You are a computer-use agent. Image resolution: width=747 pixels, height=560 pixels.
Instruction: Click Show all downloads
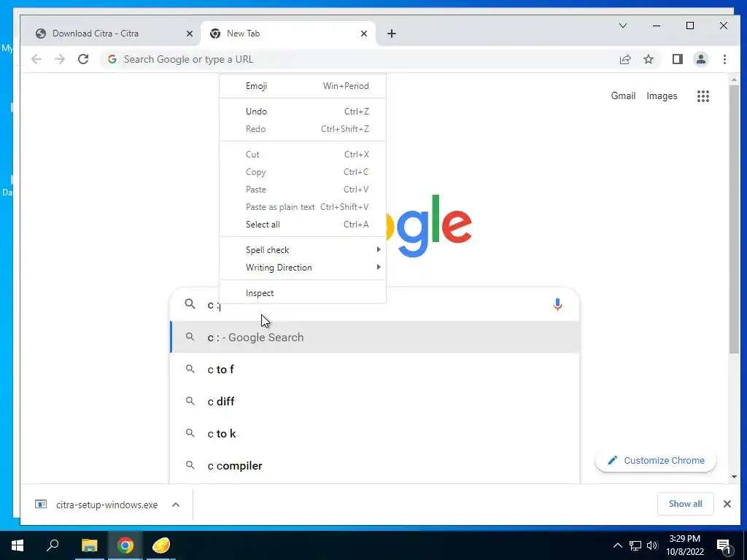point(685,504)
